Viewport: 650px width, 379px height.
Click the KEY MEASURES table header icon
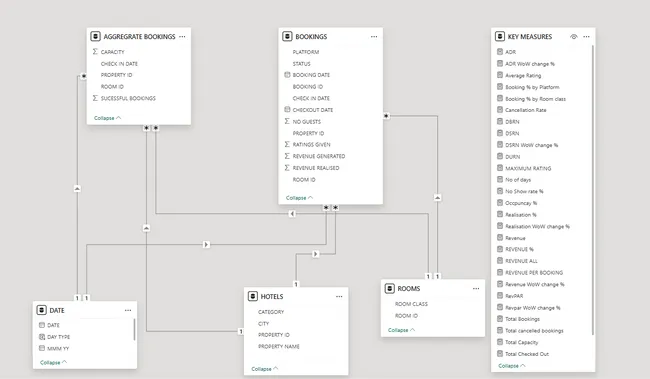click(x=500, y=36)
